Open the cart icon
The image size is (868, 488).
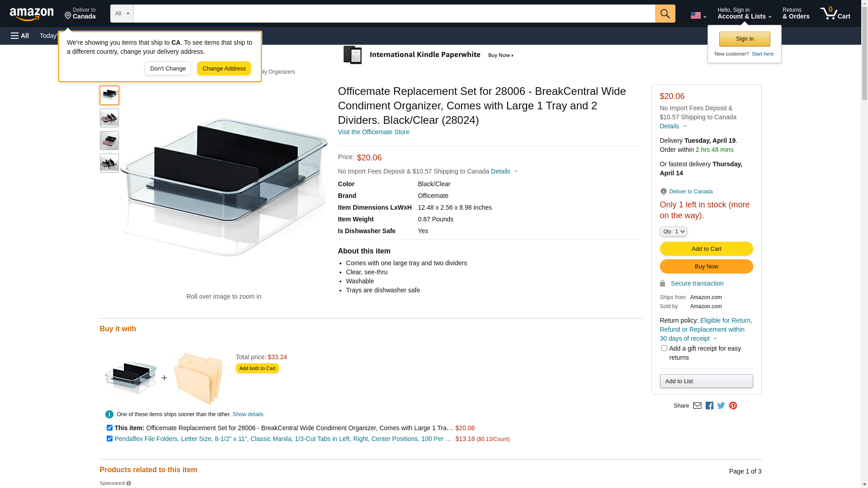point(835,14)
